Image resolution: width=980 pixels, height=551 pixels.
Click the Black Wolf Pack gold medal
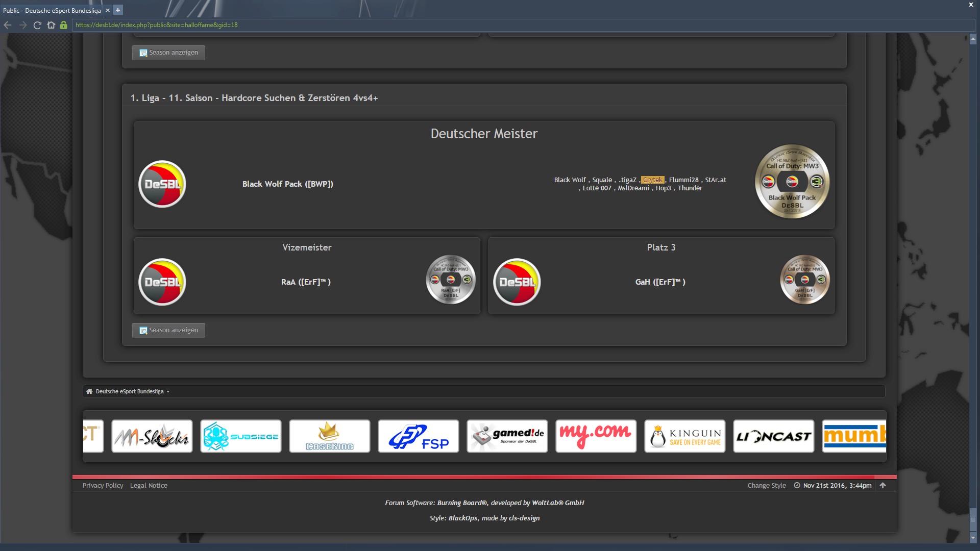pyautogui.click(x=792, y=182)
